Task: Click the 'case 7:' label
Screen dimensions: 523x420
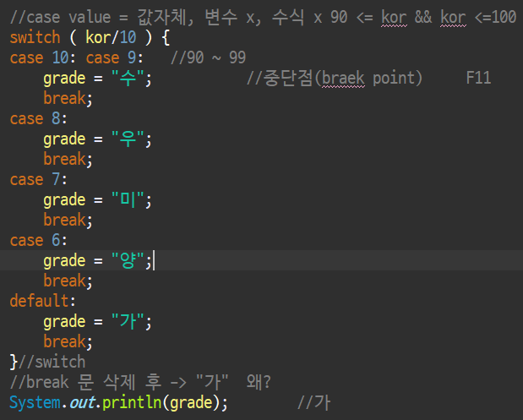Action: 38,179
